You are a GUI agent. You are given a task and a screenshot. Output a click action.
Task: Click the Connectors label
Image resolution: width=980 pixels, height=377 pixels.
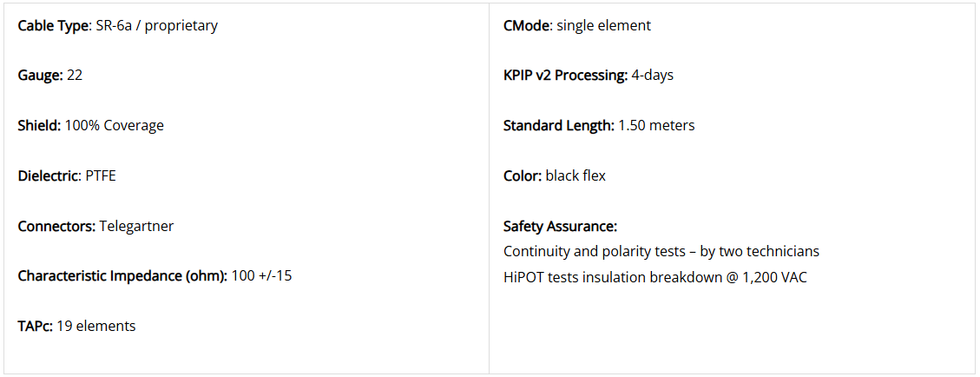[57, 226]
